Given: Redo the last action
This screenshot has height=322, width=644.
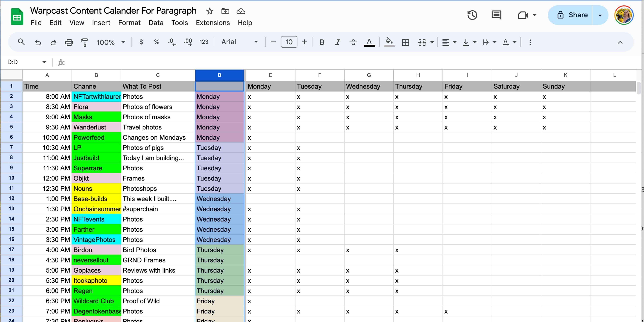Looking at the screenshot, I should [x=53, y=42].
